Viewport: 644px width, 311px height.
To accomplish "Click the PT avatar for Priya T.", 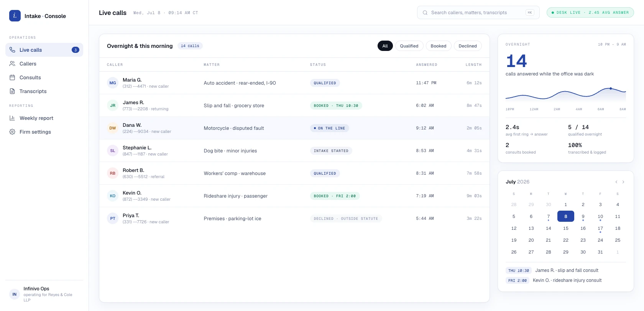I will (x=113, y=218).
